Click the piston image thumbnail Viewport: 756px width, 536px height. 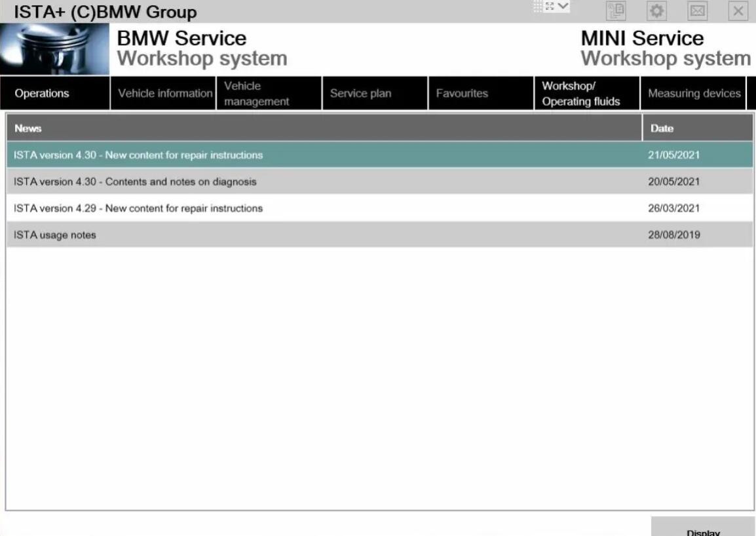pyautogui.click(x=54, y=49)
